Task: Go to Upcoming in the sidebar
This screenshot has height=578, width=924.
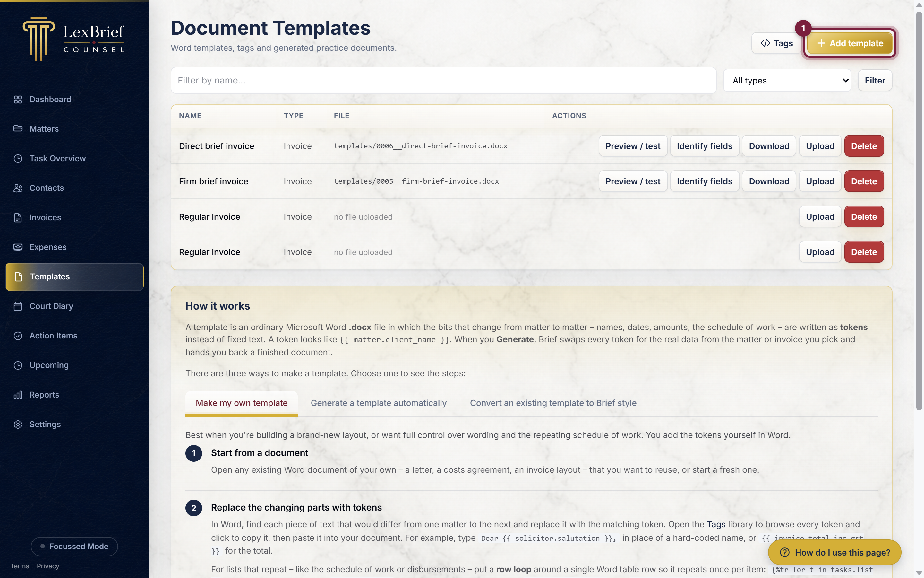Action: pos(74,365)
